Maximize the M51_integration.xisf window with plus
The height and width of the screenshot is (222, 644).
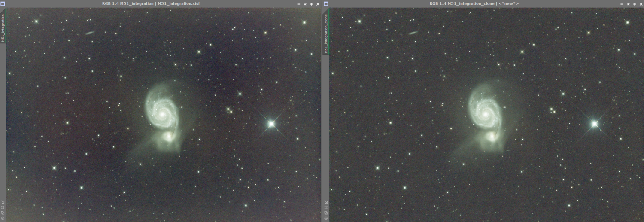click(x=311, y=4)
